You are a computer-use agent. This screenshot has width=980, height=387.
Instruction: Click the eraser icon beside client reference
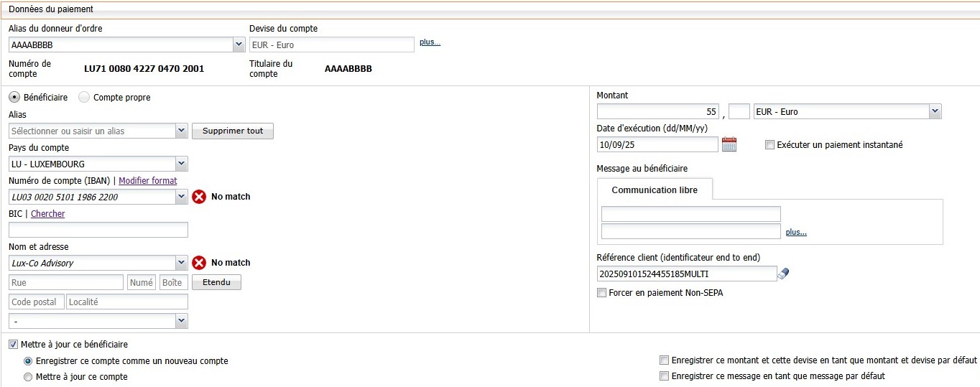(x=784, y=274)
